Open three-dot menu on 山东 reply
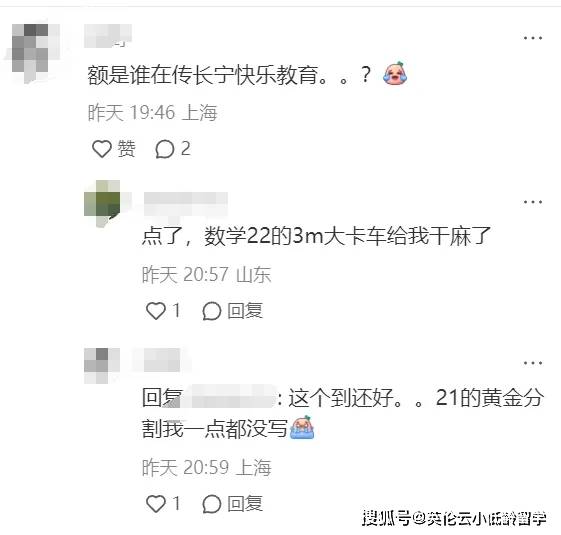 coord(533,202)
